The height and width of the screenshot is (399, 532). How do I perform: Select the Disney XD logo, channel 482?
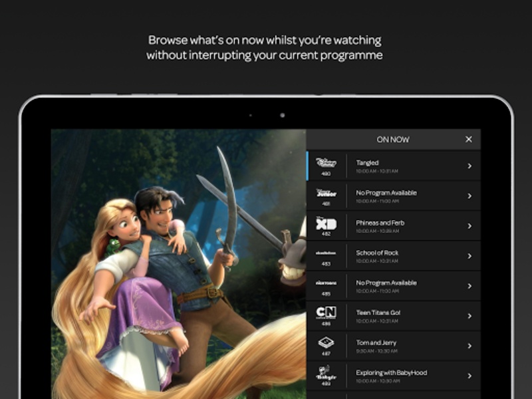point(326,223)
